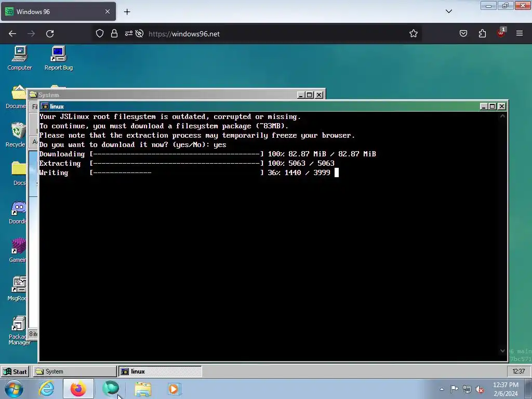Open the site permissions icon in address bar
The height and width of the screenshot is (399, 532).
point(129,34)
